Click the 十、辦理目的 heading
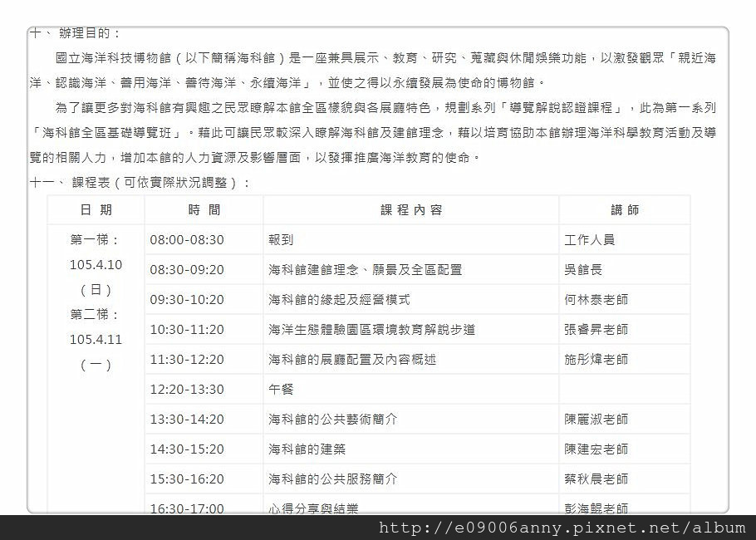This screenshot has width=756, height=540. point(75,33)
